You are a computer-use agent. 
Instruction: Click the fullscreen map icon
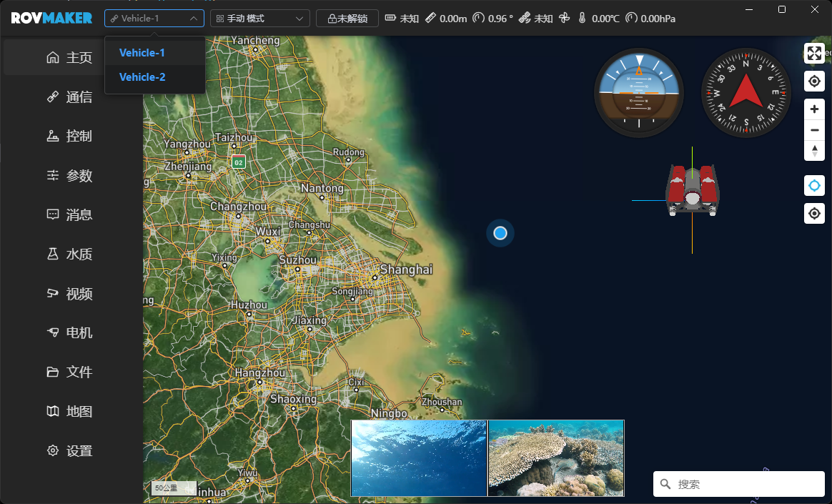(814, 54)
